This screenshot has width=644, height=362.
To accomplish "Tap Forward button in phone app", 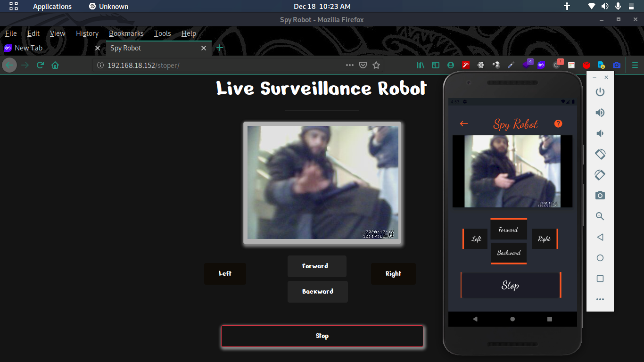I will [x=508, y=229].
